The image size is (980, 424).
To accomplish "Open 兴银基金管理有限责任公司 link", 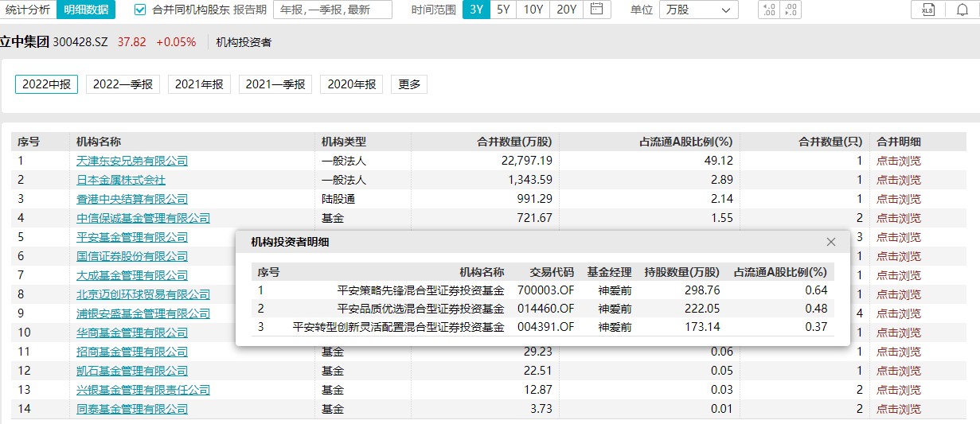I will tap(143, 390).
